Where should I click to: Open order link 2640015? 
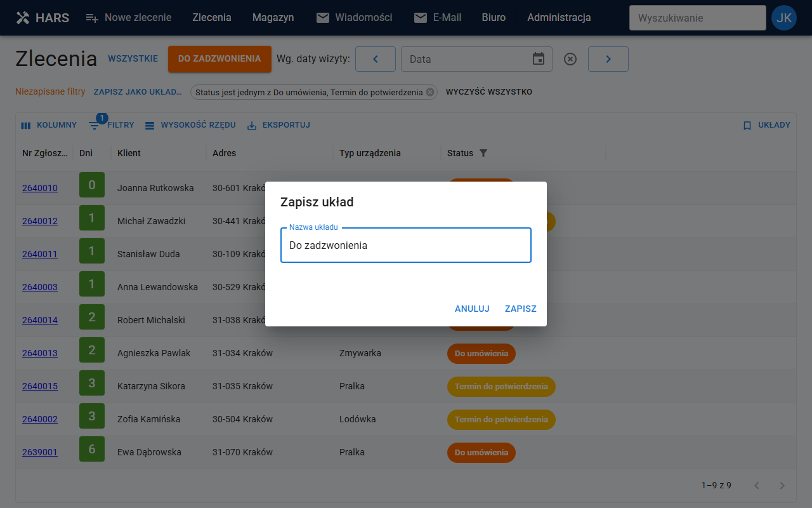click(x=40, y=386)
